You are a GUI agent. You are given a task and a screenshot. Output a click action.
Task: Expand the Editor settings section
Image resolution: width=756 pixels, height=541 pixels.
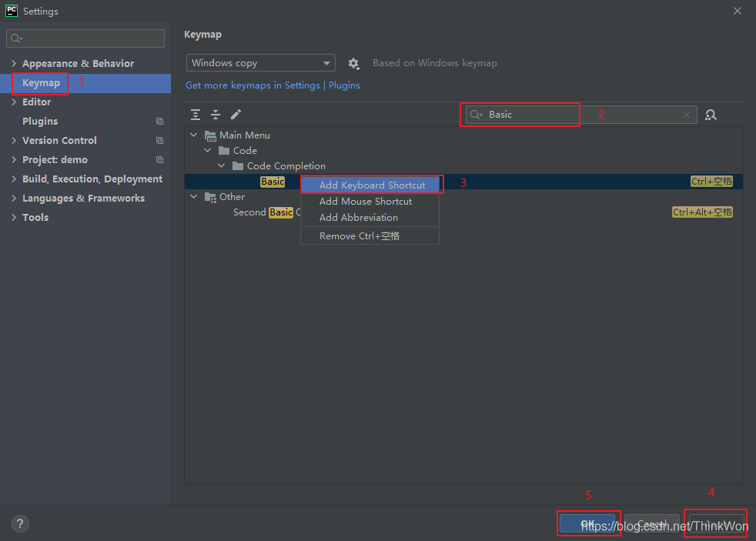click(14, 102)
